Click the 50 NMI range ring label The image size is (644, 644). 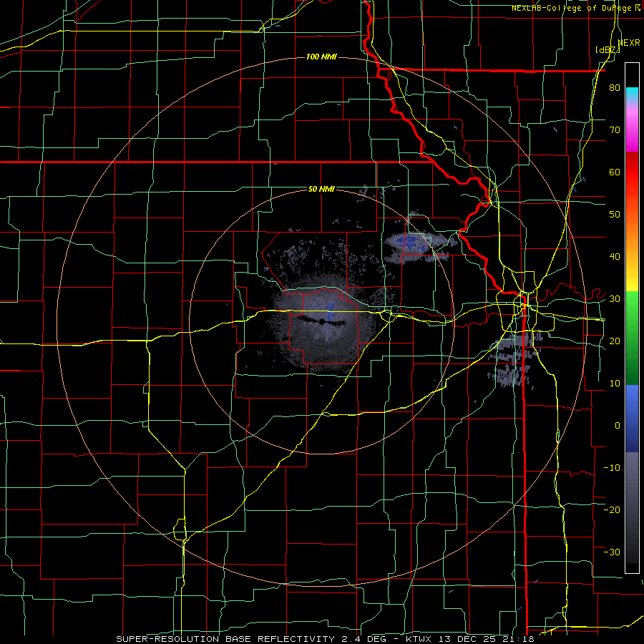pos(321,190)
